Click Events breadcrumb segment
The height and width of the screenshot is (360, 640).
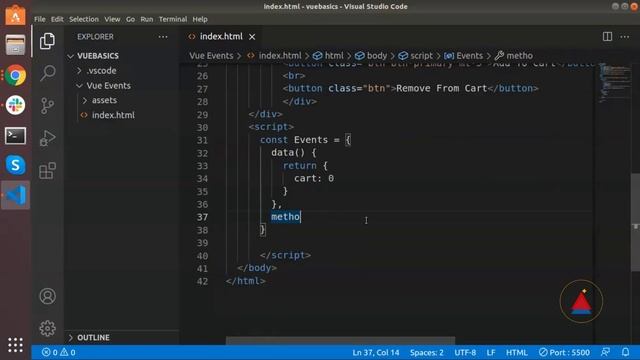469,56
